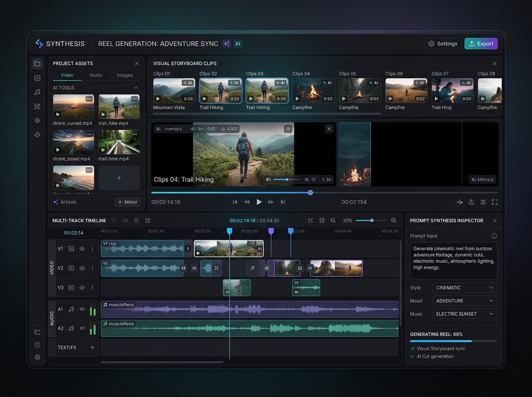Mute the A1 audio track
This screenshot has height=397, width=532.
pos(82,309)
